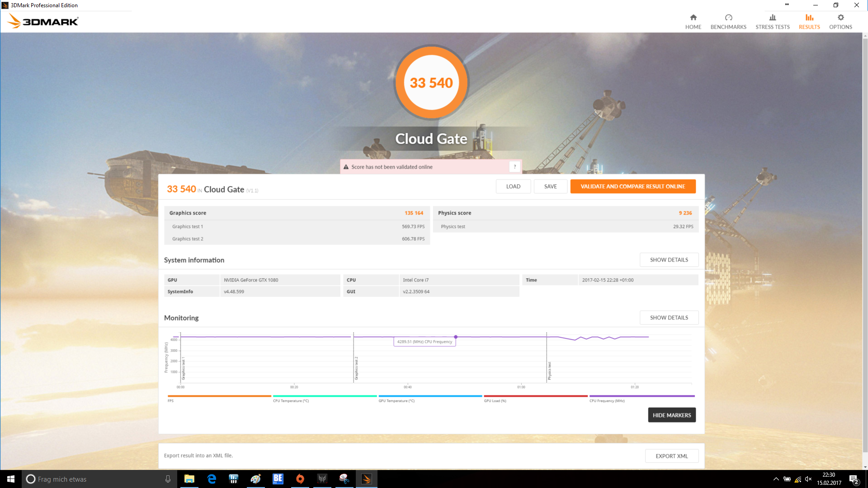Click the HIDE MARKERS button
Viewport: 868px width, 488px height.
[672, 415]
